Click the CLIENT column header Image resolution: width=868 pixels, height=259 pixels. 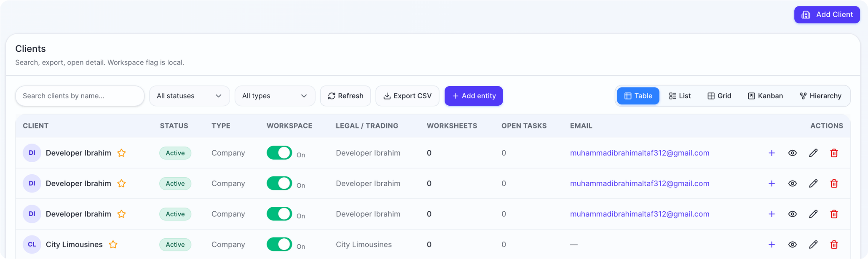pos(35,126)
